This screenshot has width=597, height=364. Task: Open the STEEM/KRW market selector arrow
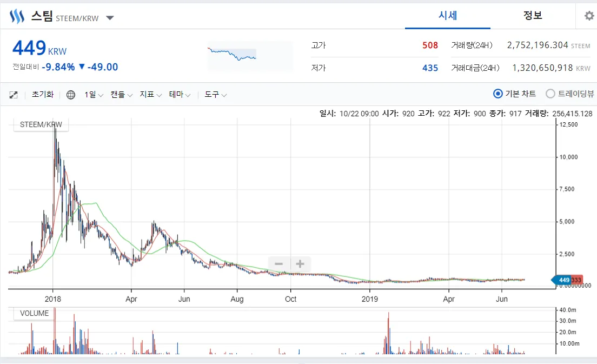pyautogui.click(x=110, y=18)
